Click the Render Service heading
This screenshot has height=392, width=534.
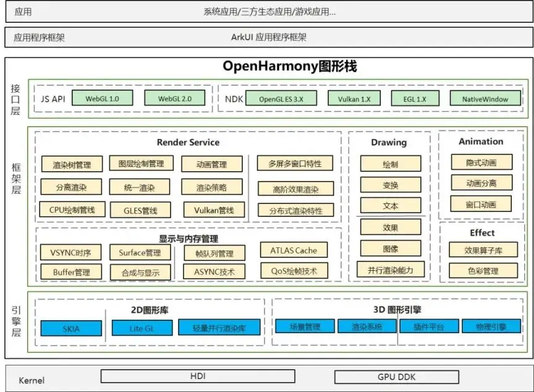(188, 142)
